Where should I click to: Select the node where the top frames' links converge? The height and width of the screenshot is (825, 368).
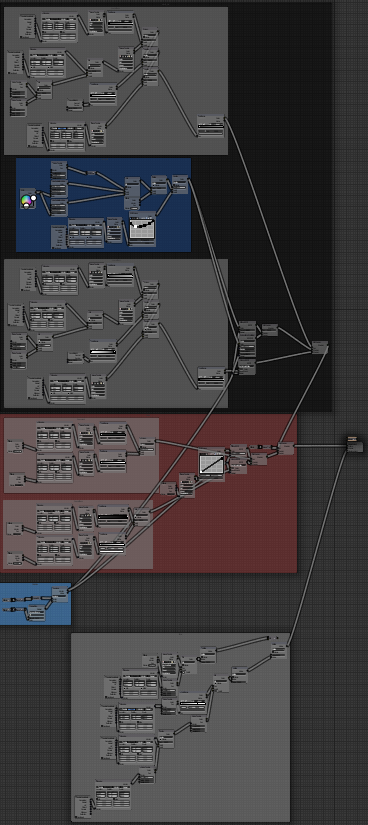320,347
